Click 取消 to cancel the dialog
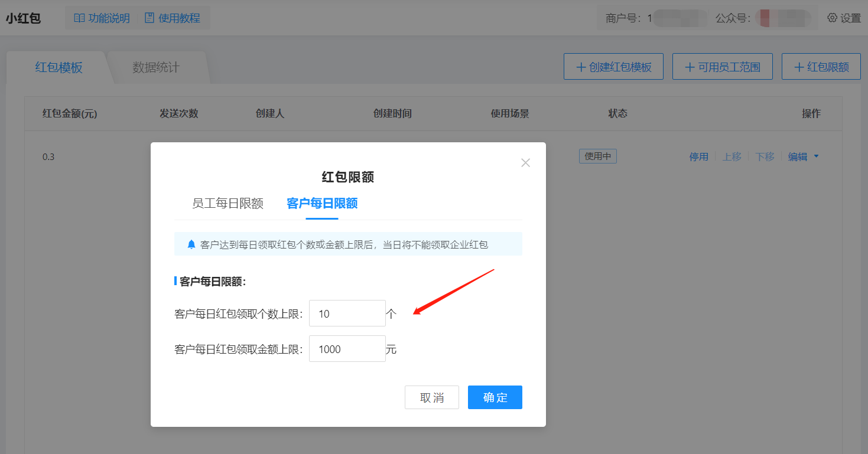868x454 pixels. point(432,397)
